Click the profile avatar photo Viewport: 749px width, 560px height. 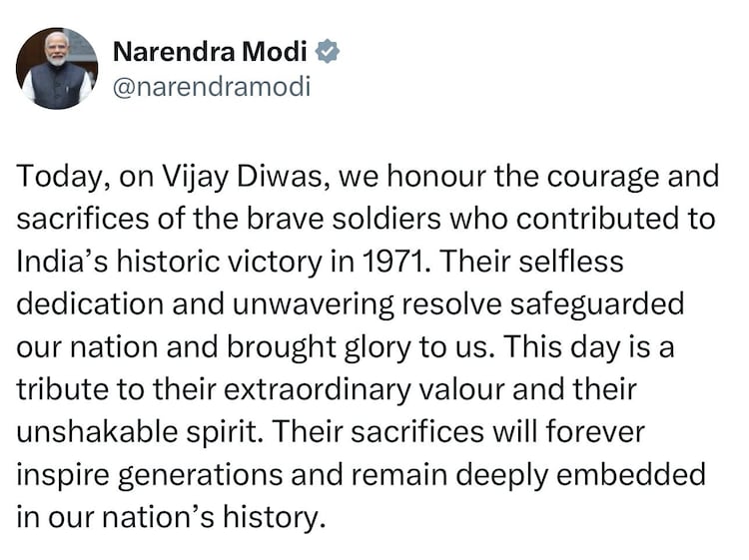[56, 68]
